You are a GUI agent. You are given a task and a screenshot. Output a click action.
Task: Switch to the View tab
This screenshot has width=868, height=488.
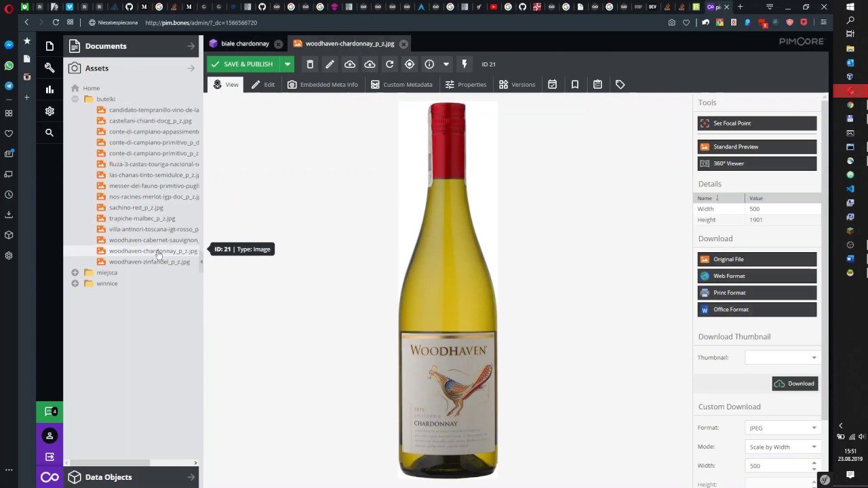(226, 85)
